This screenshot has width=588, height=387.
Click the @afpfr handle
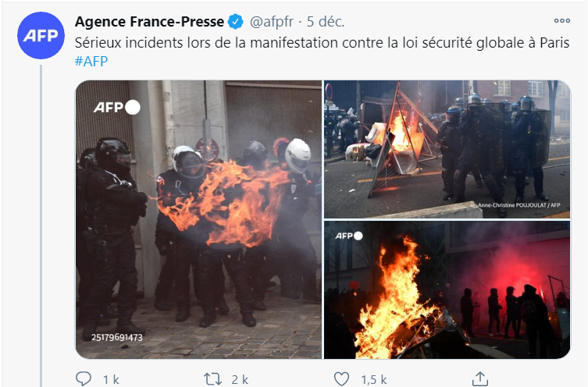(x=272, y=22)
